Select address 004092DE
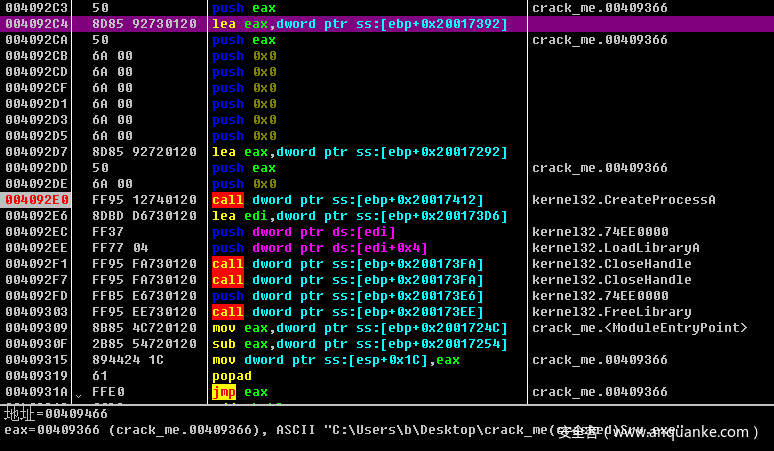 point(36,184)
